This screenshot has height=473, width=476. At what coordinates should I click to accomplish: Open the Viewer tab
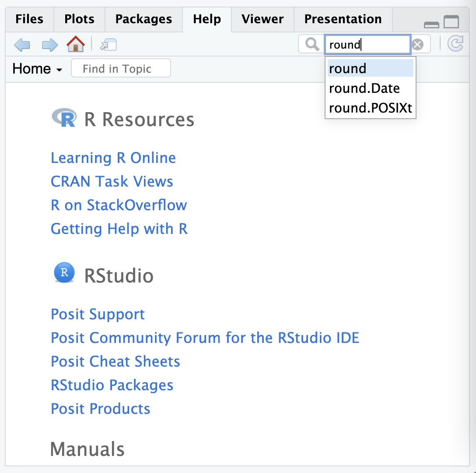[x=262, y=19]
